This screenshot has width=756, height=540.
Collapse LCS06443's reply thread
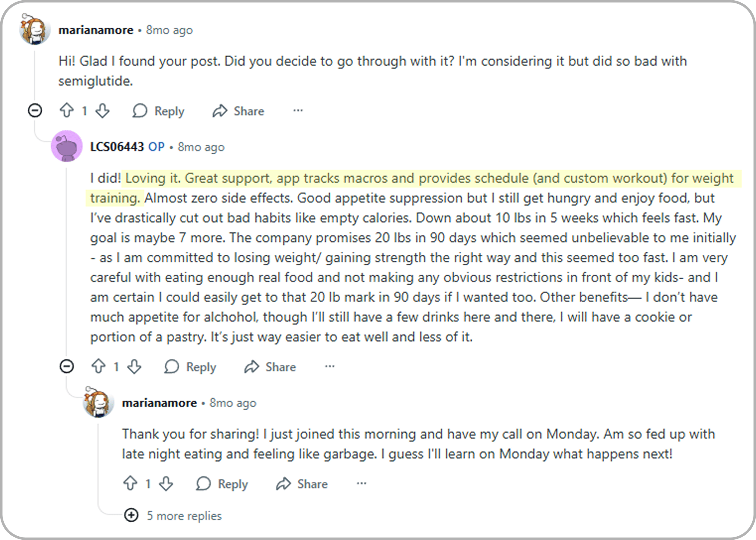[68, 367]
